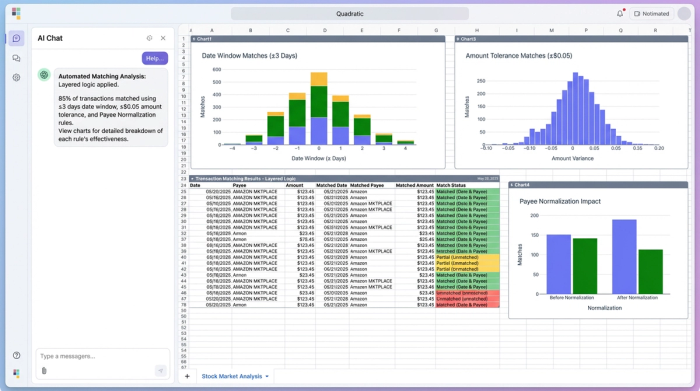Click the Normalization axis label under Chart4
The width and height of the screenshot is (700, 391).
pyautogui.click(x=604, y=308)
